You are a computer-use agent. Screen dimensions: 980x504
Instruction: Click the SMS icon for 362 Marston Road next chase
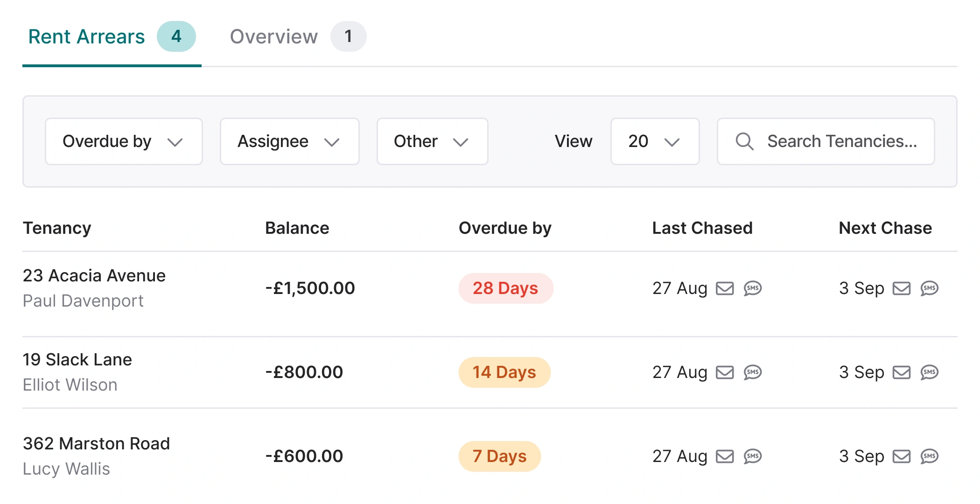[930, 456]
